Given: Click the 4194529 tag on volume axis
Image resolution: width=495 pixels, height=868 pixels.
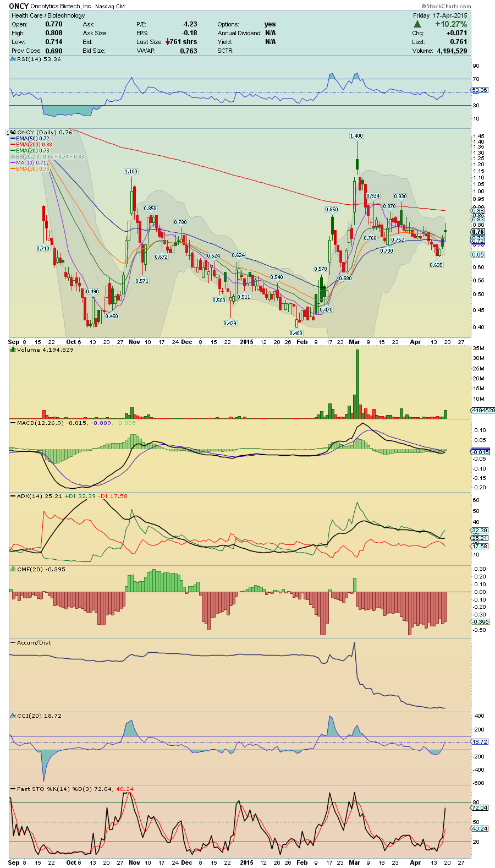Looking at the screenshot, I should click(483, 410).
